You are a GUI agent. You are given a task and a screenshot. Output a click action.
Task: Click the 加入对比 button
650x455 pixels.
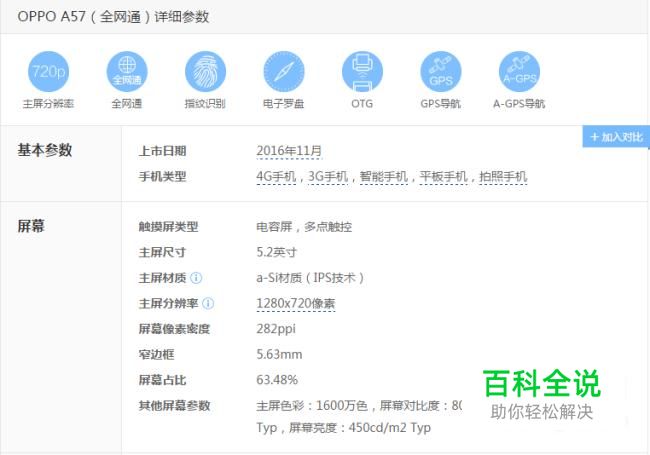[x=616, y=136]
